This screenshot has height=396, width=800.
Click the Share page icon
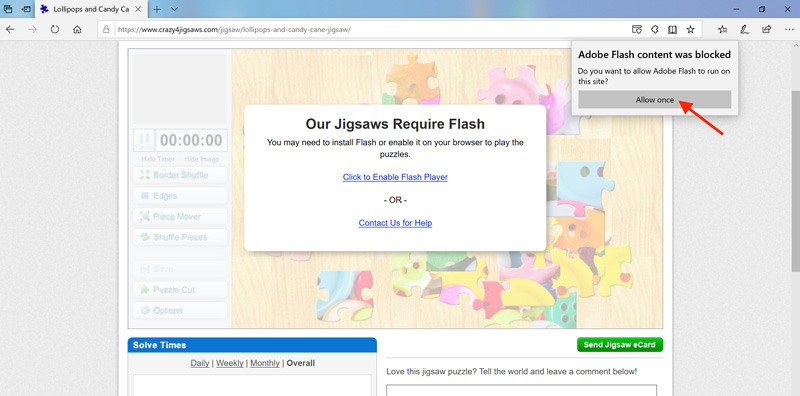point(766,30)
